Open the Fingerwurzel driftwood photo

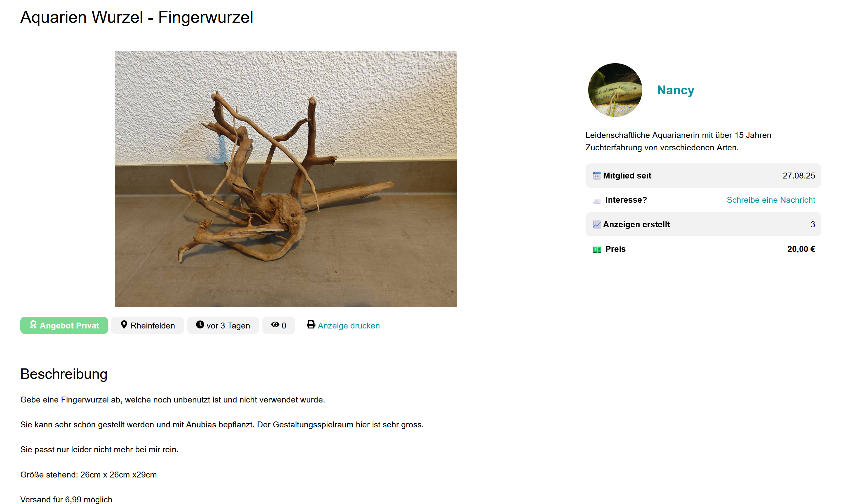pyautogui.click(x=286, y=179)
